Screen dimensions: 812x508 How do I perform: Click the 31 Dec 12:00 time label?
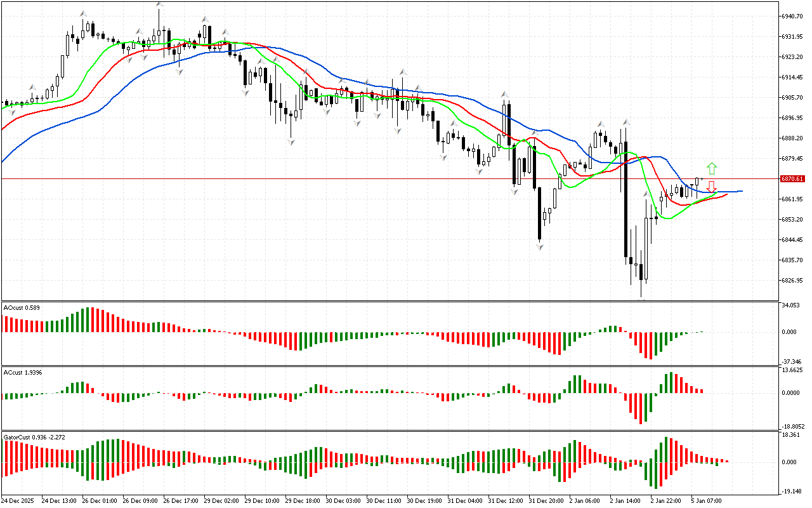[x=506, y=501]
